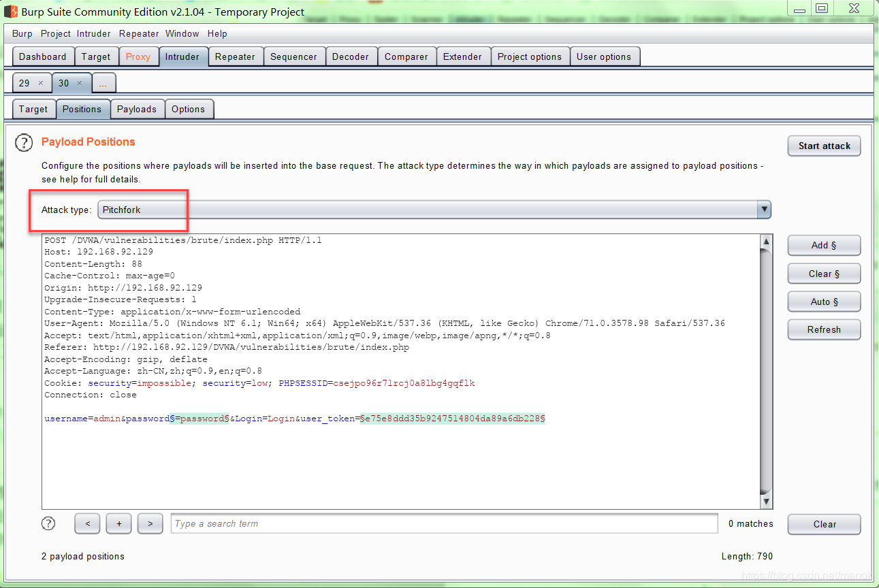Image resolution: width=879 pixels, height=588 pixels.
Task: Open the Attack type dropdown arrow
Action: click(x=764, y=210)
